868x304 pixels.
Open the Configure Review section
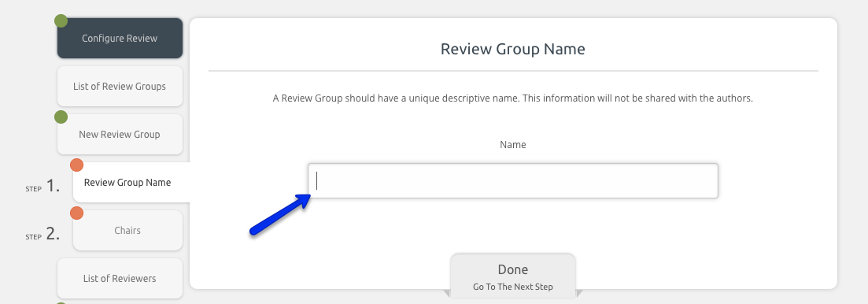(x=120, y=39)
